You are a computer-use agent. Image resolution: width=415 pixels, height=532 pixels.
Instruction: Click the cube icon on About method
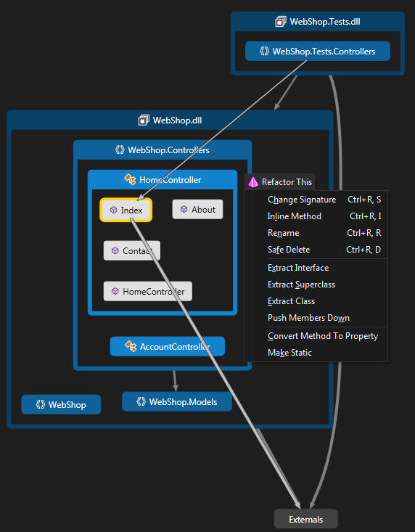pos(184,209)
